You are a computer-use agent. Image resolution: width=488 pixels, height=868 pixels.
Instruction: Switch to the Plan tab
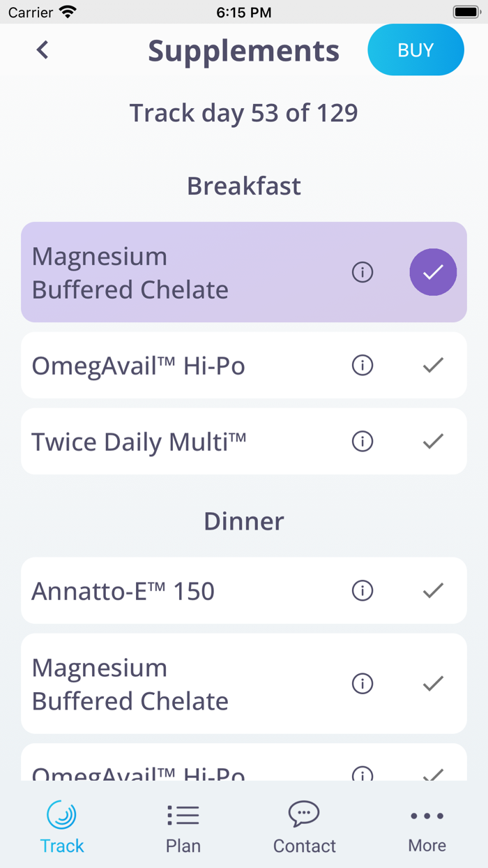click(x=183, y=827)
